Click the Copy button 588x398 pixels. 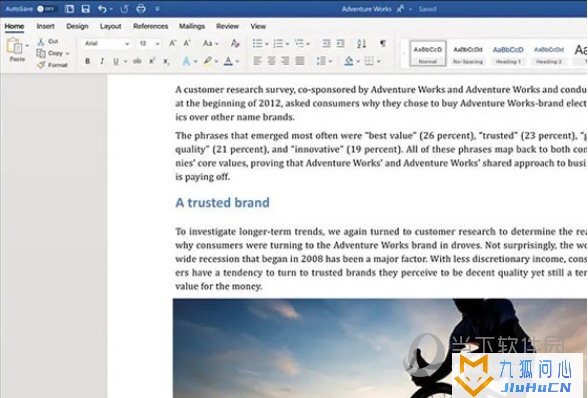click(50, 53)
